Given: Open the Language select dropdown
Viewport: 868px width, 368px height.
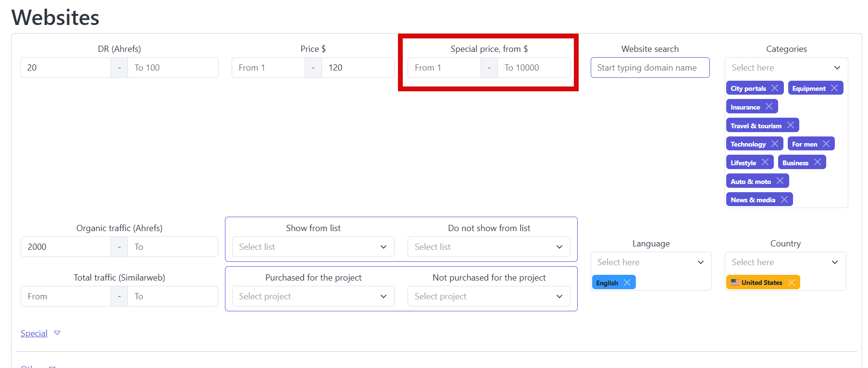Looking at the screenshot, I should tap(651, 262).
